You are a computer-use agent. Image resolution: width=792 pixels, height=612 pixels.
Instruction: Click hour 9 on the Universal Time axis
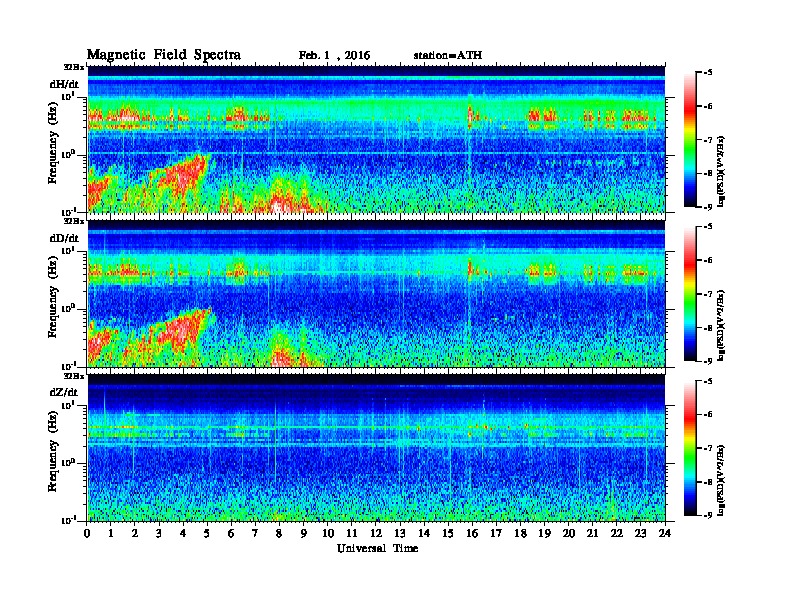(304, 533)
